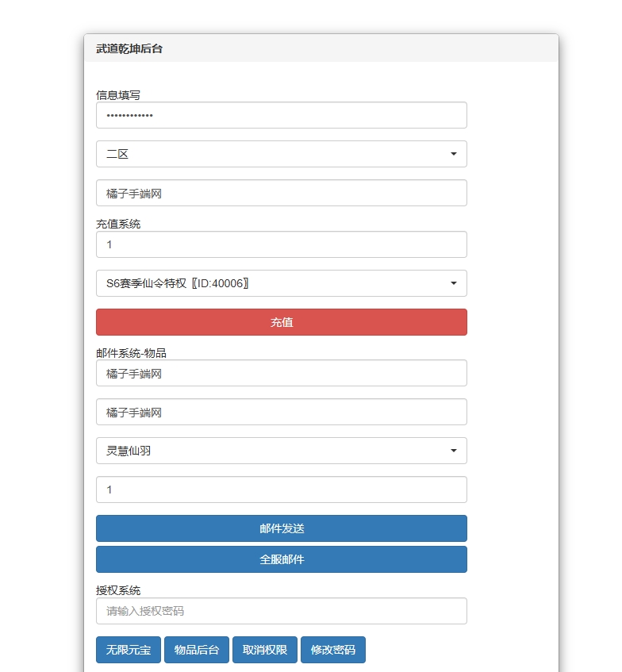622x672 pixels.
Task: Open the 二区 server dropdown
Action: [281, 154]
